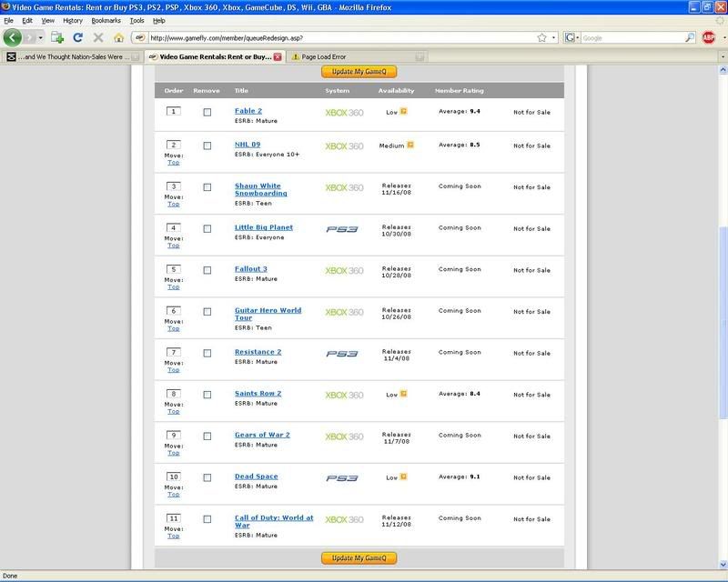This screenshot has width=728, height=582.
Task: Focus the address bar URL field
Action: tap(341, 37)
